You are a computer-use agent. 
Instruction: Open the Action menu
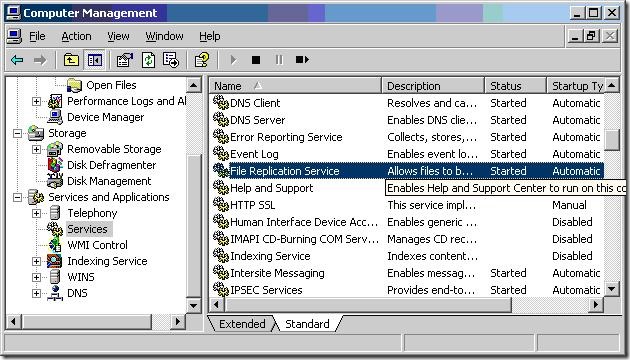76,36
